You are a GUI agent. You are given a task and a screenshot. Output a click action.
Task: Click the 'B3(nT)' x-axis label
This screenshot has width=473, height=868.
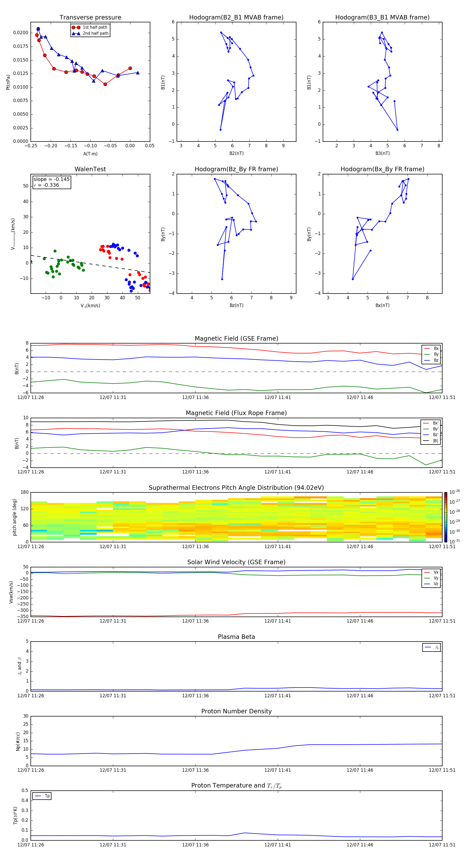pos(382,153)
